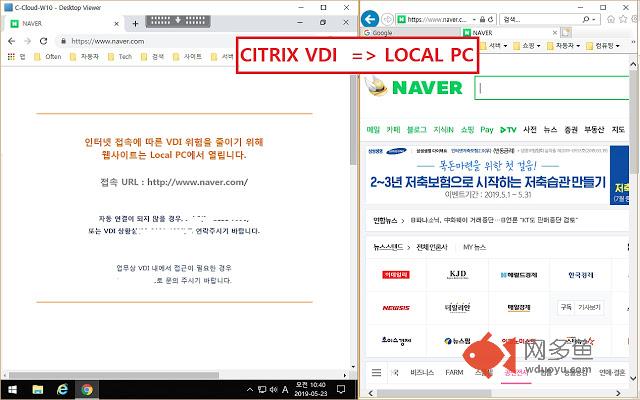Open the 블로그 link in the Naver menu

pyautogui.click(x=416, y=130)
